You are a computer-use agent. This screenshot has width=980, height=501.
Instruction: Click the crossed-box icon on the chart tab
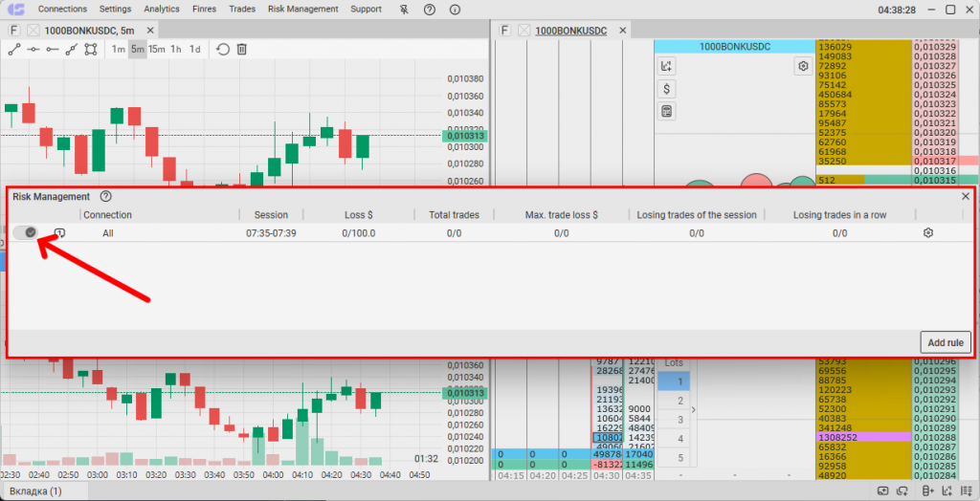pos(33,30)
